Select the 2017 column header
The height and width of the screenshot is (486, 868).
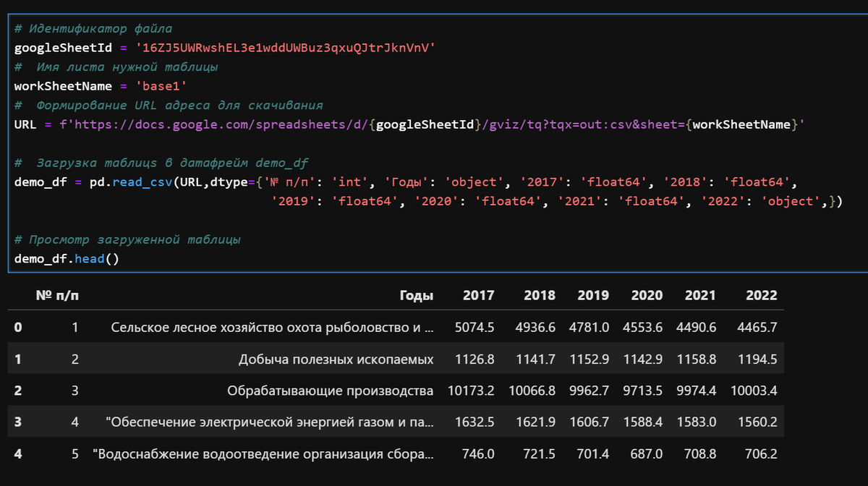point(480,295)
